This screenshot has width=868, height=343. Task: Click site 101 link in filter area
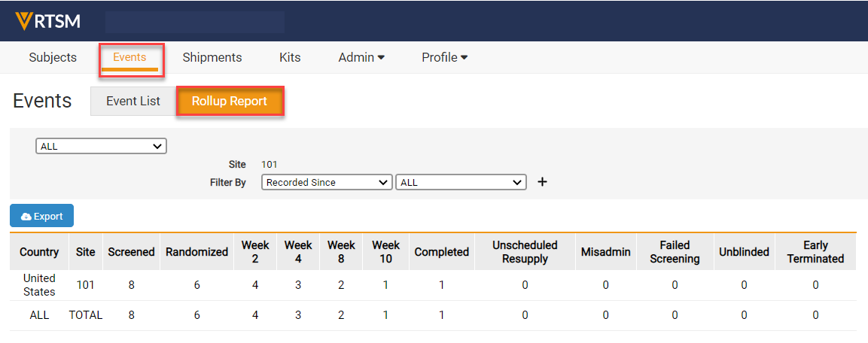point(270,164)
